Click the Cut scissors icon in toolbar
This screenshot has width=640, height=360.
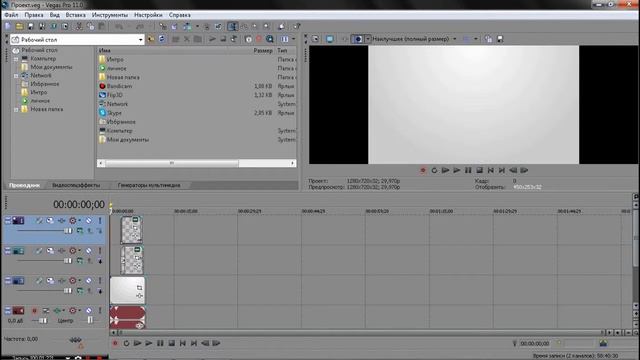point(79,27)
